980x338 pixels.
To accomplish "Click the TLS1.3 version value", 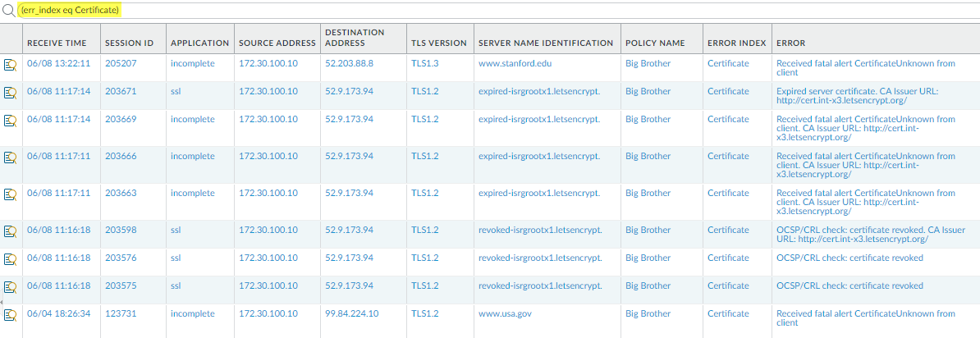I will 426,63.
